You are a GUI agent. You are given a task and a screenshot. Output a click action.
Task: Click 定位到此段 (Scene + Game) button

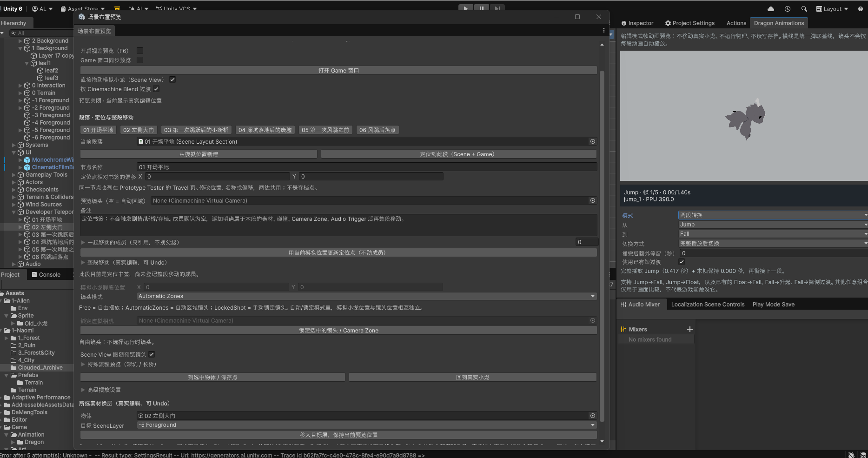(x=458, y=154)
